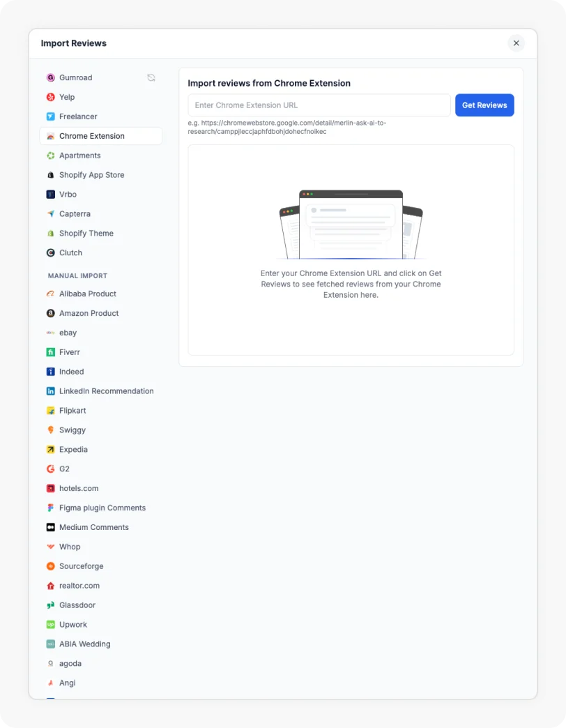This screenshot has height=728, width=566.
Task: Click the Glassdoor icon
Action: [x=51, y=605]
